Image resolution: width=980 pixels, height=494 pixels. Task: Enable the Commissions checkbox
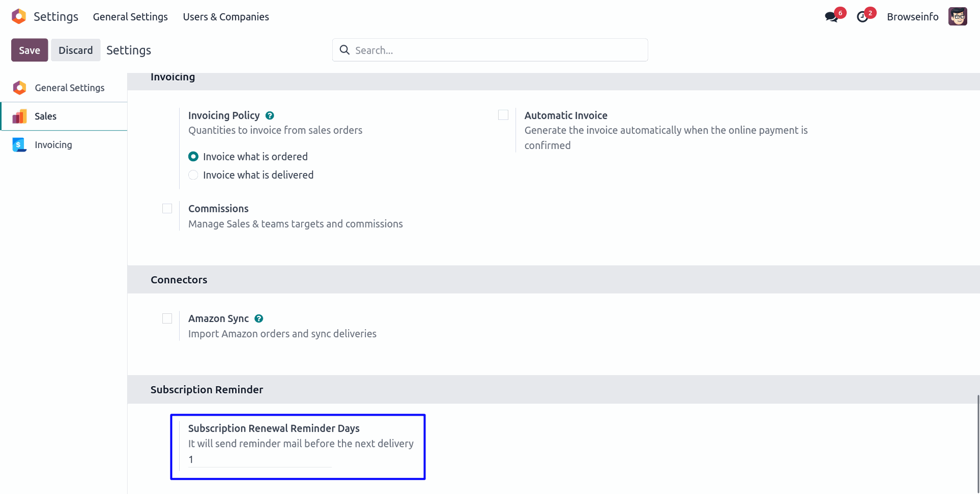tap(167, 209)
